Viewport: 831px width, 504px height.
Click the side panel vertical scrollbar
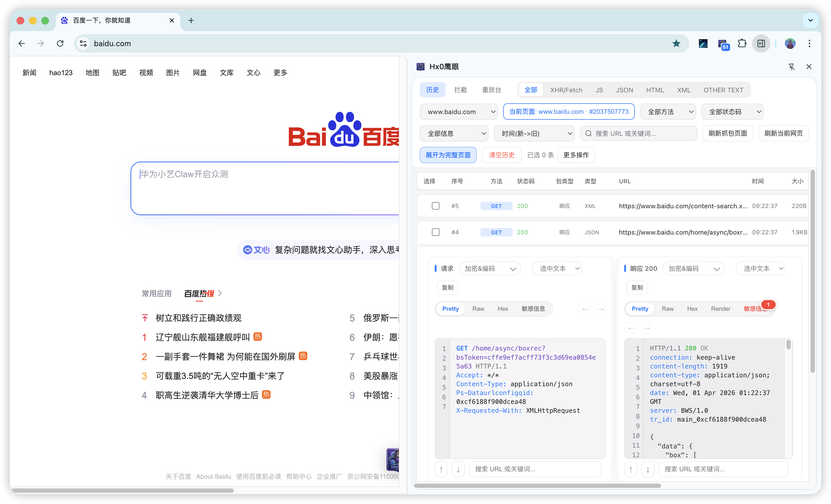(x=812, y=272)
